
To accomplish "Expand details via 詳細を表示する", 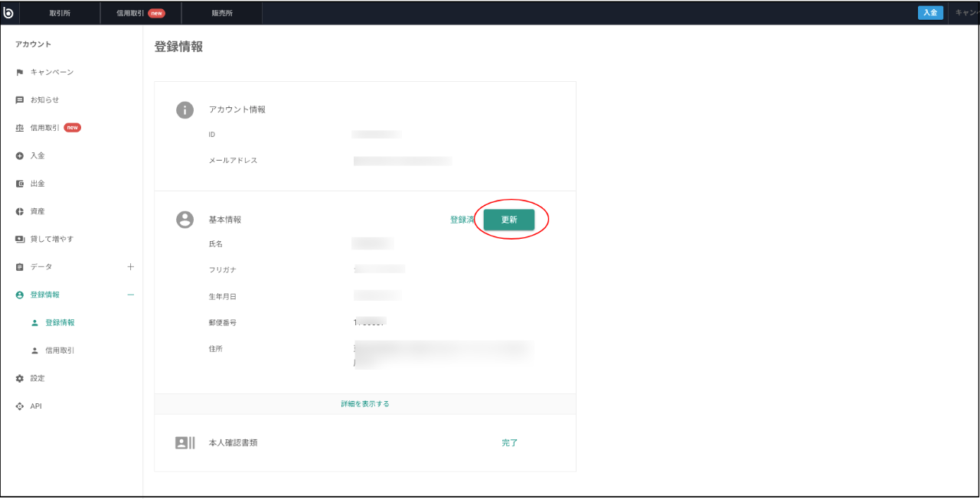I will click(365, 404).
